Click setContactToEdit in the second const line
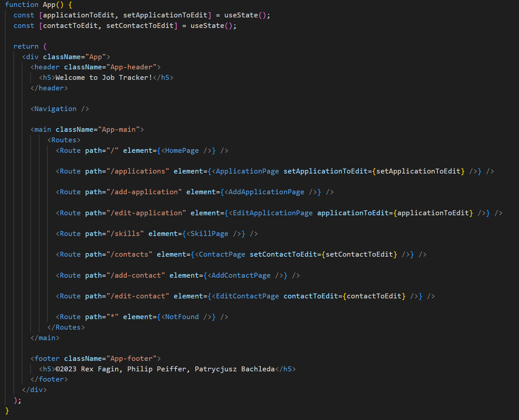This screenshot has width=519, height=420. click(140, 26)
